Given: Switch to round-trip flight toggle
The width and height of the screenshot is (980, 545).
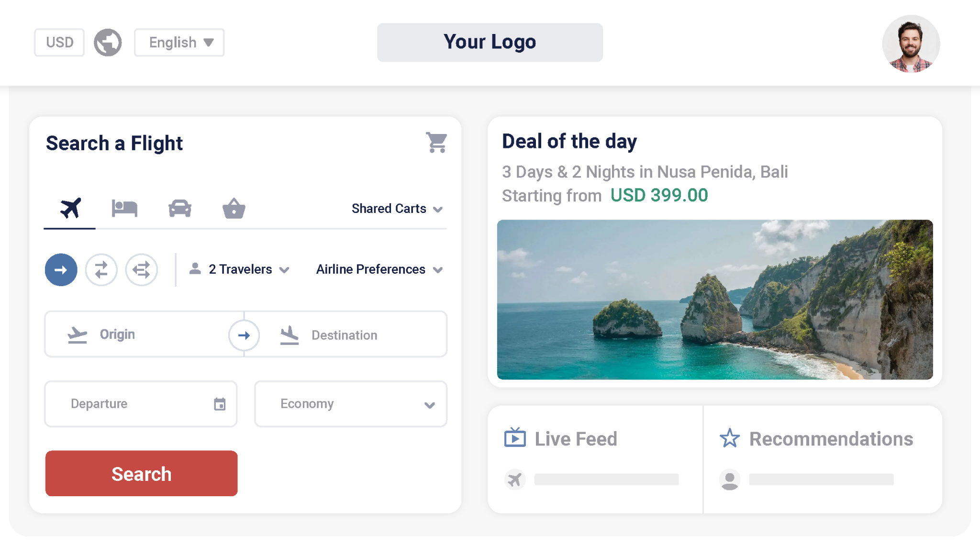Looking at the screenshot, I should coord(101,270).
